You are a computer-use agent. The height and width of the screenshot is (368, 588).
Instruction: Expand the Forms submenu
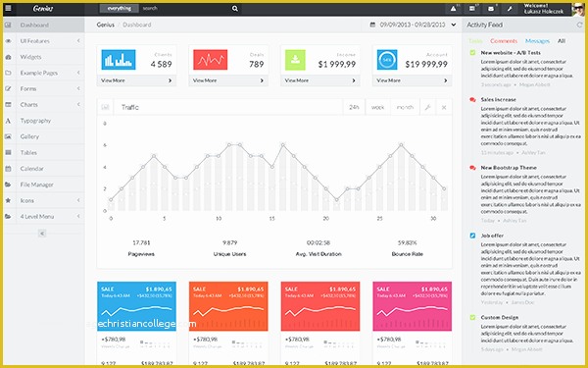tap(78, 88)
